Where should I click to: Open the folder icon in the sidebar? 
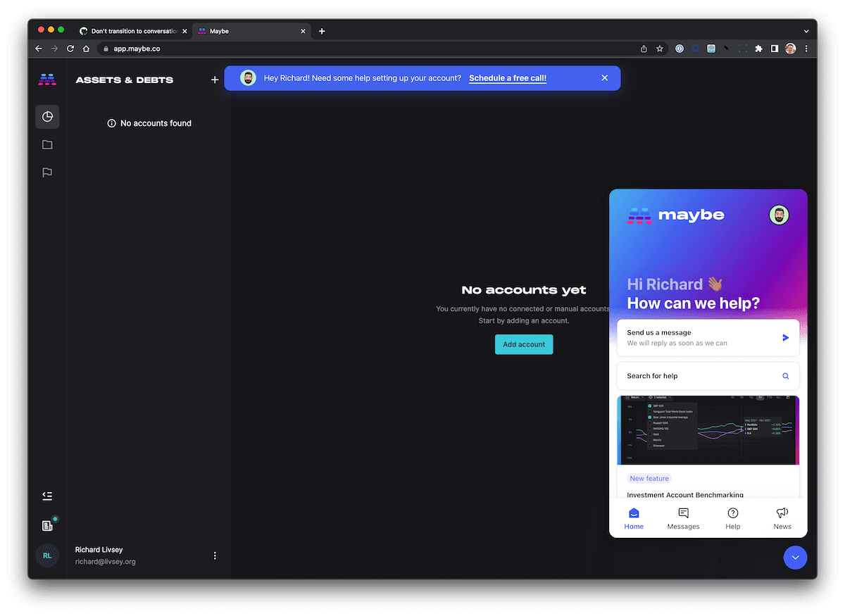click(x=47, y=144)
